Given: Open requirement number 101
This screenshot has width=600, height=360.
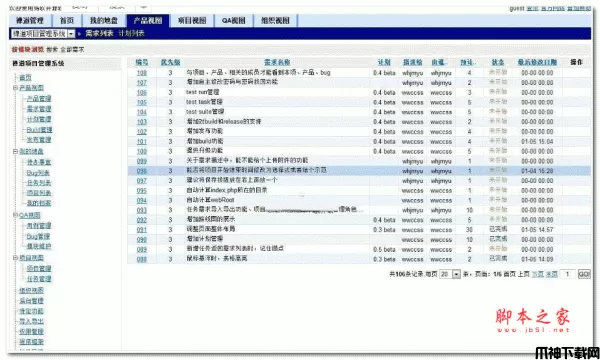Looking at the screenshot, I should click(142, 142).
